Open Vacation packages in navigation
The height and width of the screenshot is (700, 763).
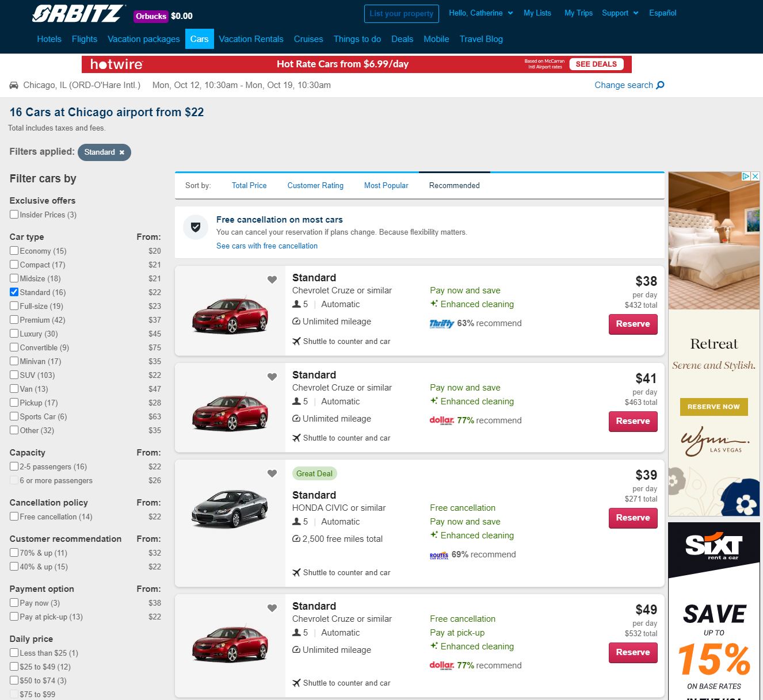pos(144,39)
